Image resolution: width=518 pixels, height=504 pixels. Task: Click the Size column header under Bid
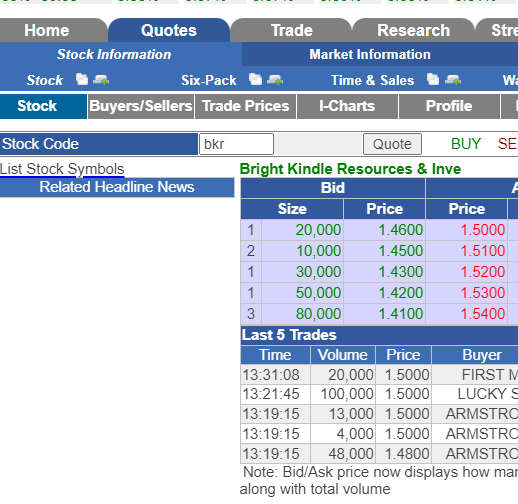(292, 209)
